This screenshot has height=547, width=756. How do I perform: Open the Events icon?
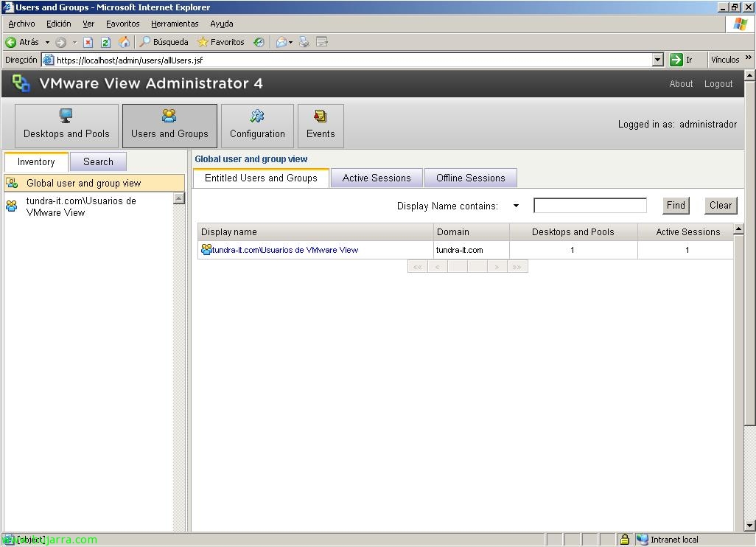tap(320, 116)
